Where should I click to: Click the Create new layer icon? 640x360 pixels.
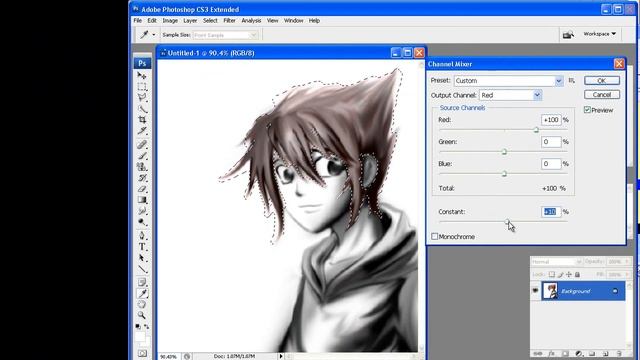pos(606,353)
